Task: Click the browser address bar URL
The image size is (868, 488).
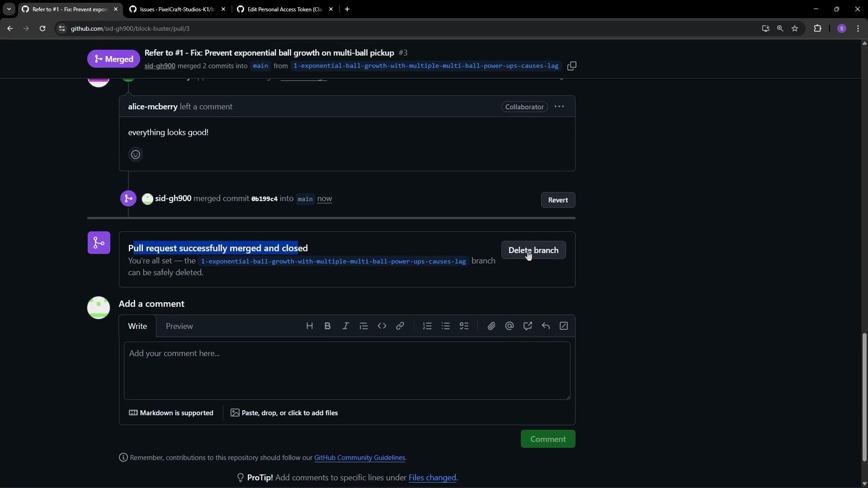Action: [x=130, y=28]
